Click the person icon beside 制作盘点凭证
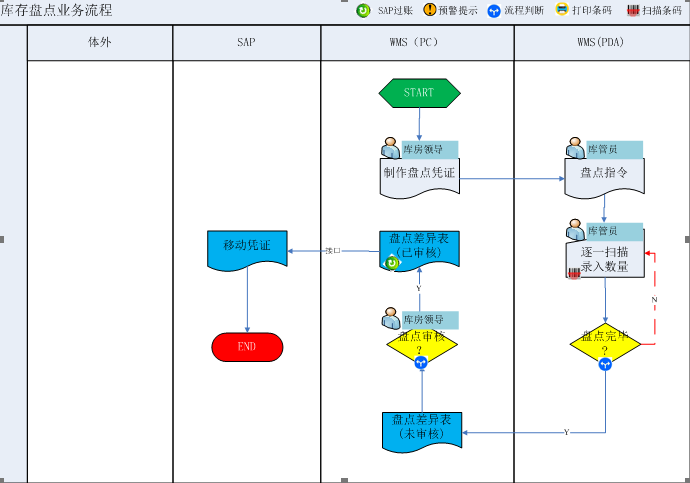 tap(390, 148)
